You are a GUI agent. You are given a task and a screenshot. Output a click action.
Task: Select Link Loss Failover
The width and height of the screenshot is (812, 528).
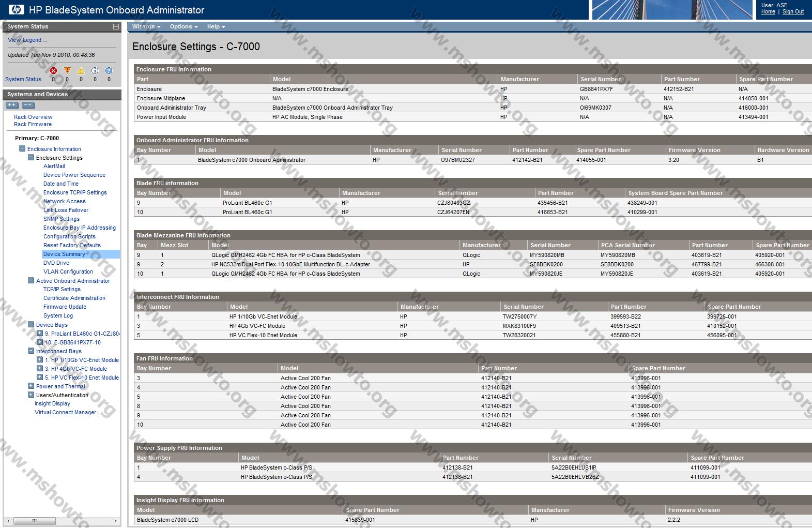coord(66,210)
